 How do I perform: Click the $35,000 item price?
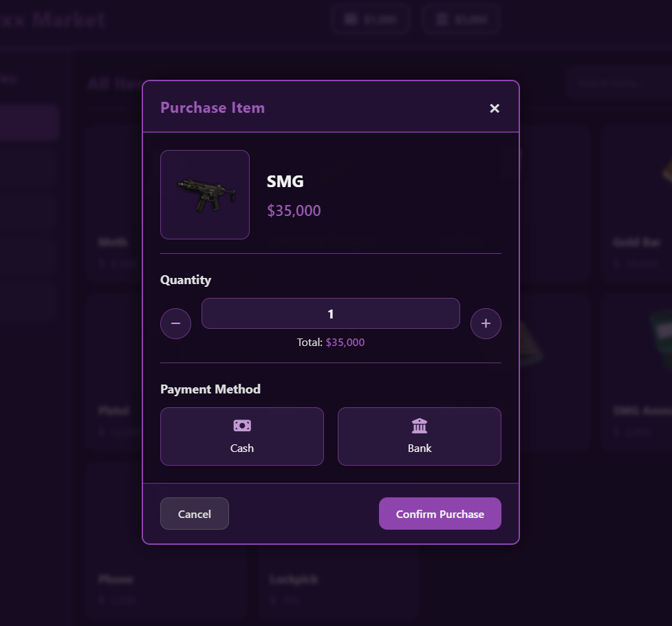(294, 211)
